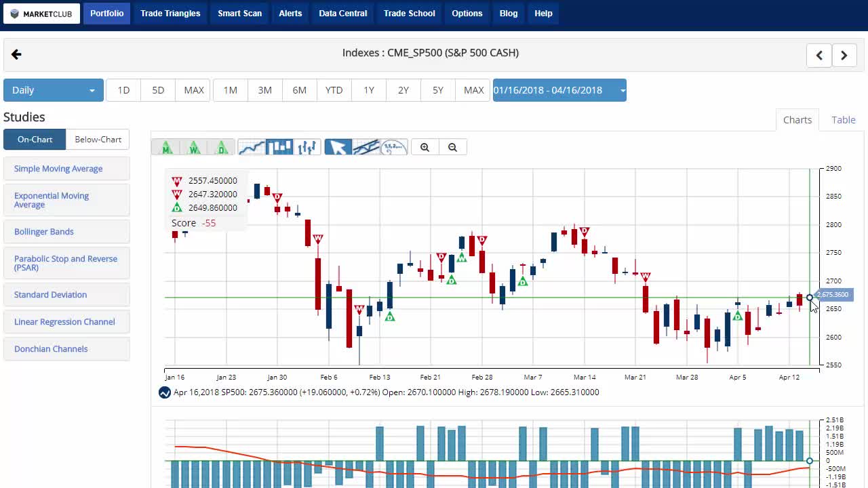
Task: Select the On-Chart studies tab
Action: click(x=35, y=140)
